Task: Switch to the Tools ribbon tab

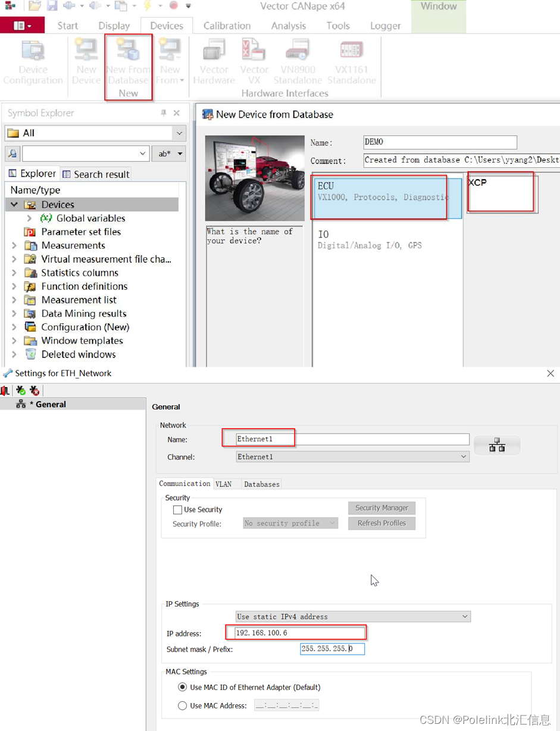Action: point(338,26)
